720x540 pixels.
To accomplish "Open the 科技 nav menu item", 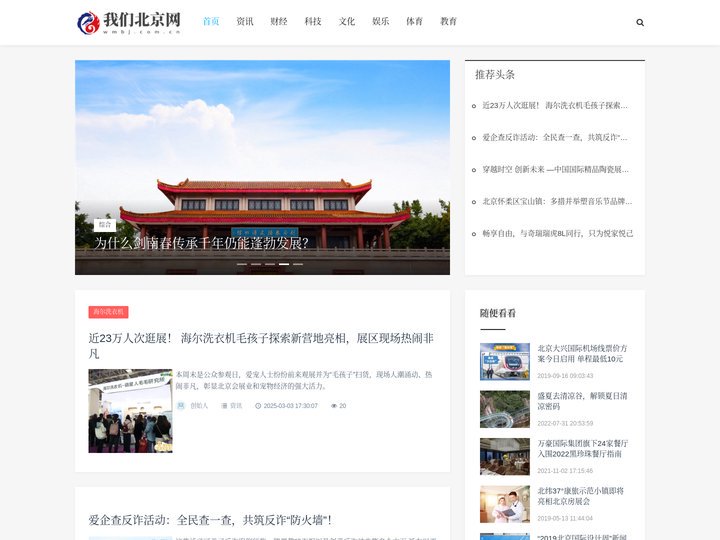I will (313, 21).
